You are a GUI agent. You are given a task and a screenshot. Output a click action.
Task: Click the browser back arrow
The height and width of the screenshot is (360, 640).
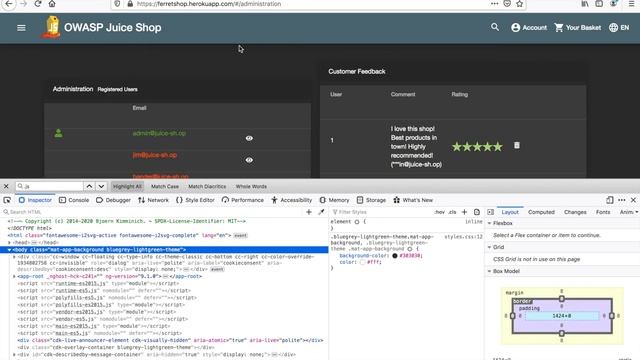(9, 4)
